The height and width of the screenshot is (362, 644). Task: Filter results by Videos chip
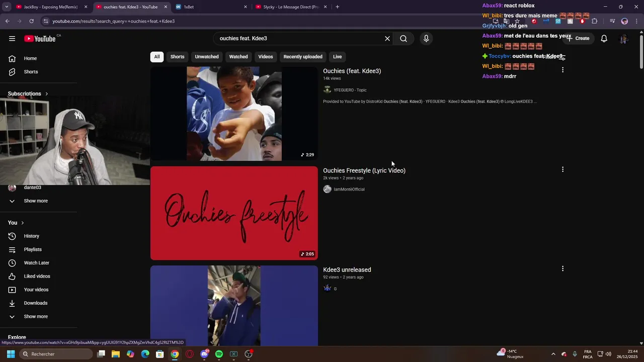[266, 57]
